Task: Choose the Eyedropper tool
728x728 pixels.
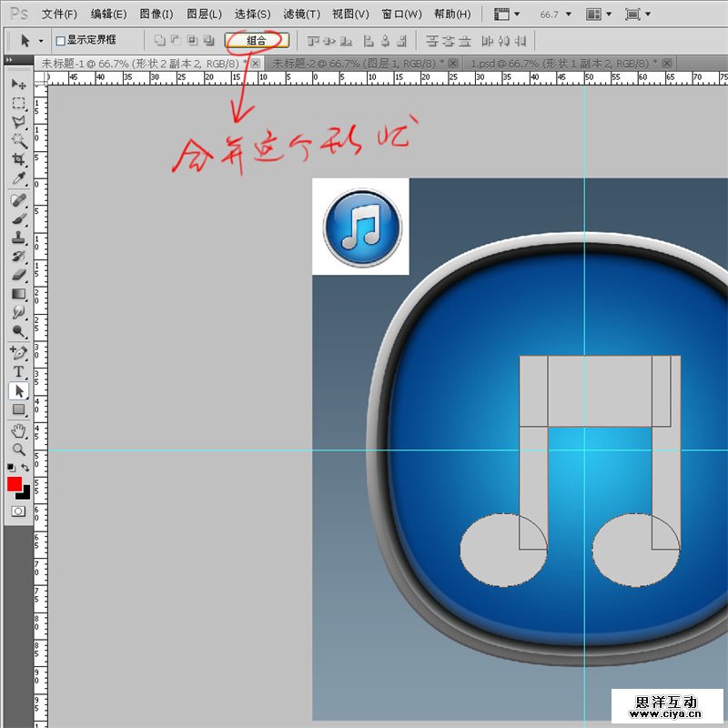Action: pos(18,178)
